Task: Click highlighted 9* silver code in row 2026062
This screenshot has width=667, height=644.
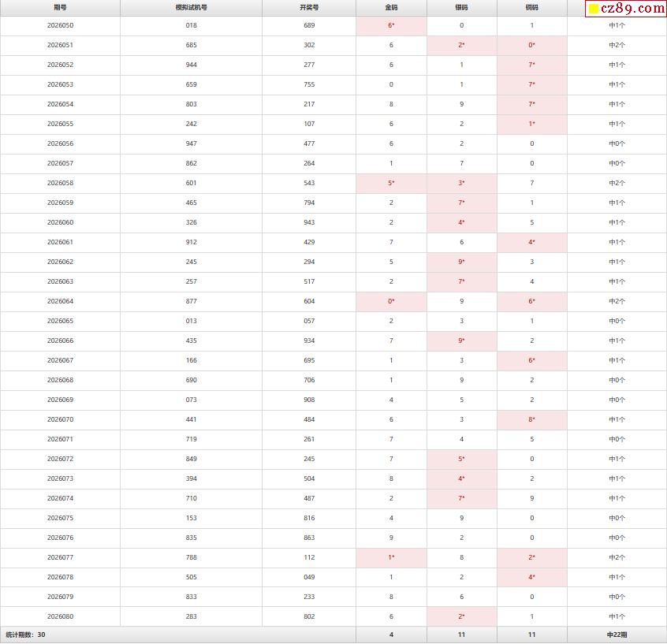Action: click(462, 262)
